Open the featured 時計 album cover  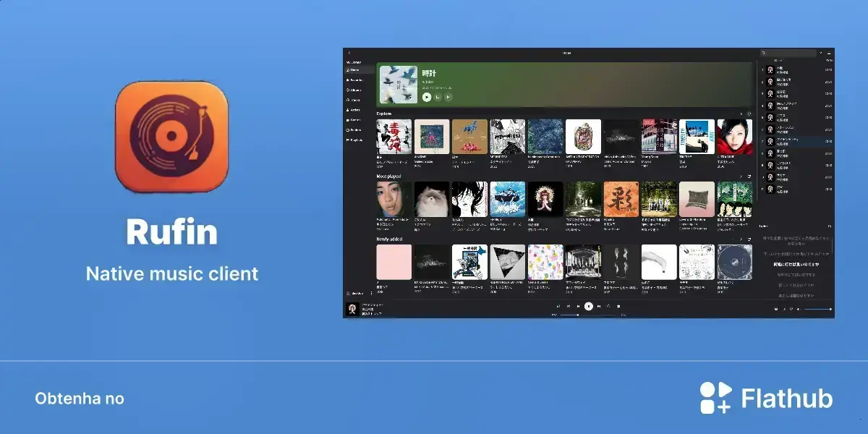tap(399, 84)
